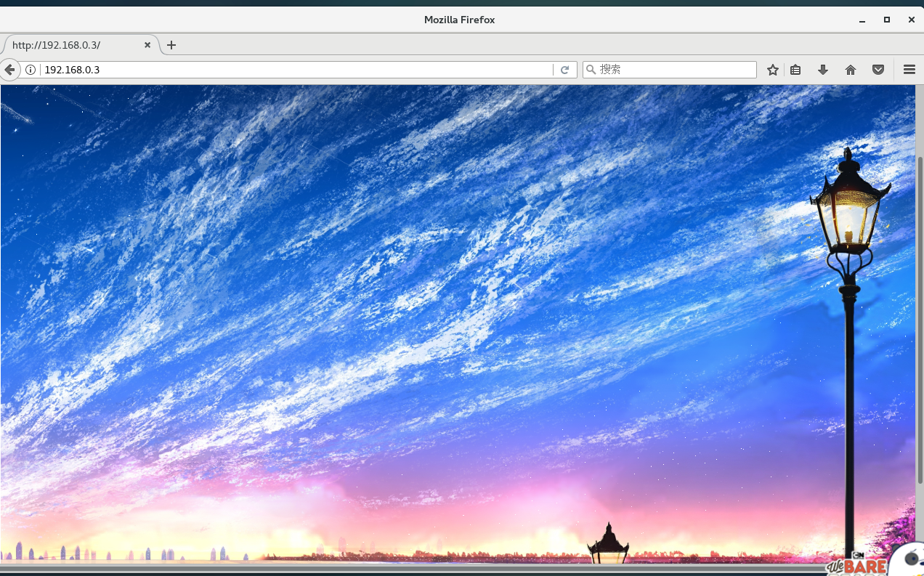Screen dimensions: 924x576
Task: Click the vertical scrollbar thumb
Action: [x=920, y=320]
